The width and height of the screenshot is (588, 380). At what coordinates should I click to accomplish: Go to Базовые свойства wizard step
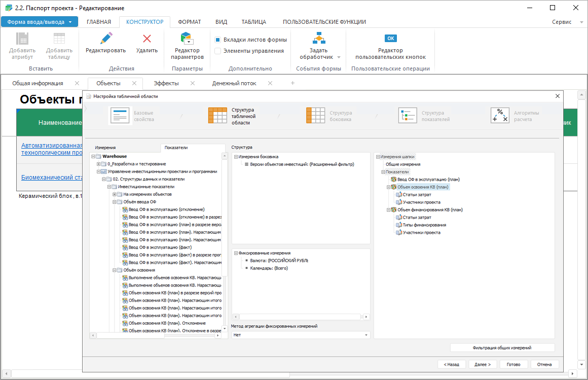pyautogui.click(x=131, y=116)
